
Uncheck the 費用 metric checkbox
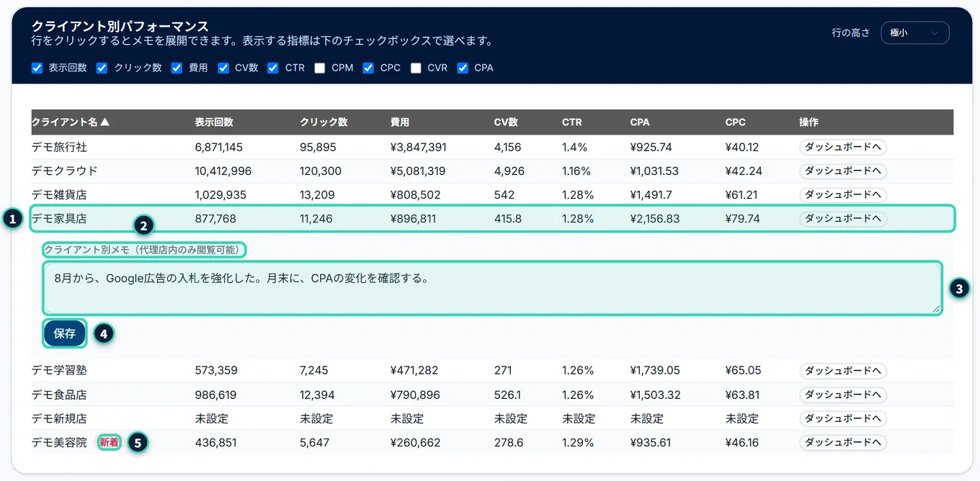coord(177,68)
